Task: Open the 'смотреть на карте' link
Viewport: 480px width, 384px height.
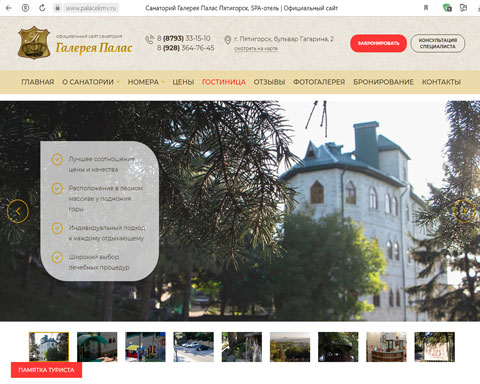Action: click(x=256, y=49)
